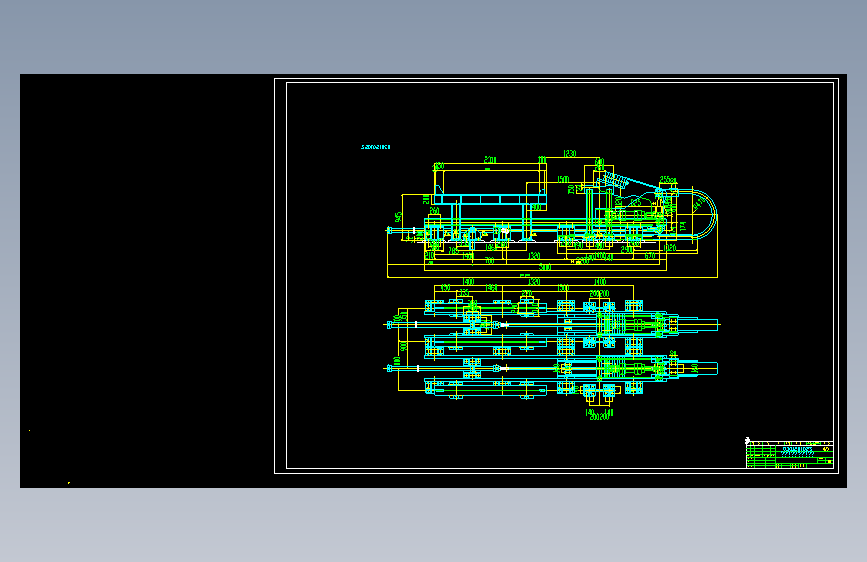This screenshot has height=562, width=867.
Task: Select the vertical '945' dimension
Action: coord(398,217)
